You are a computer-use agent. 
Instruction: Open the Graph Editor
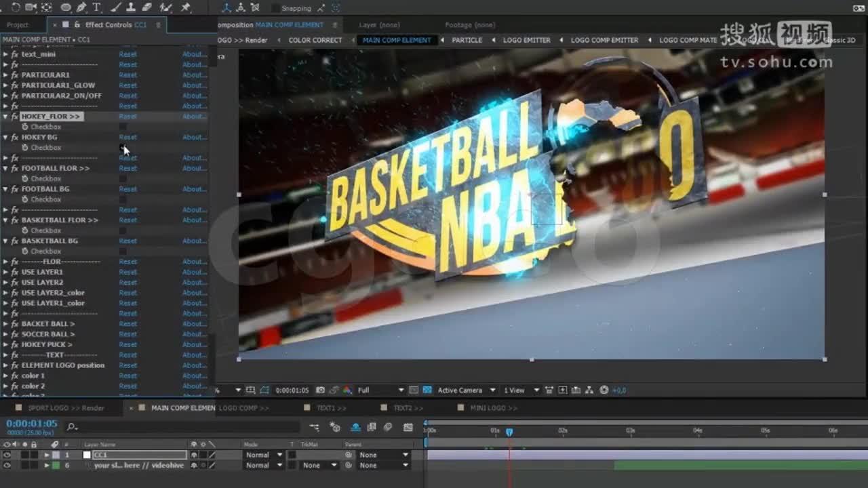pyautogui.click(x=408, y=427)
